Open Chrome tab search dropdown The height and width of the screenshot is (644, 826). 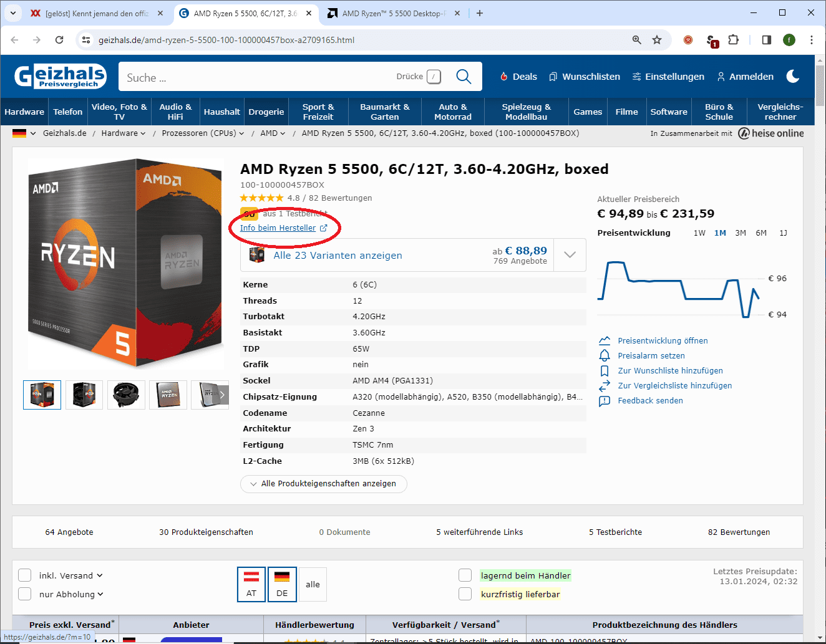(12, 13)
